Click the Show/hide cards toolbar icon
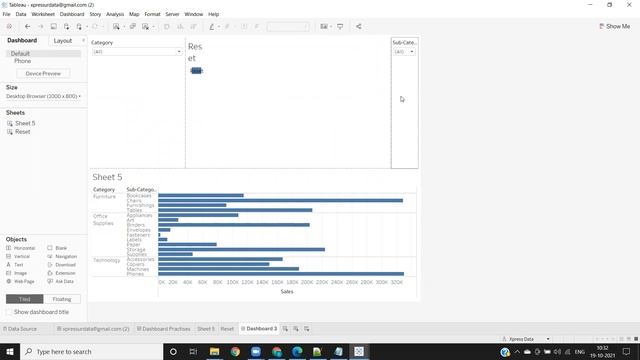 coord(324,27)
